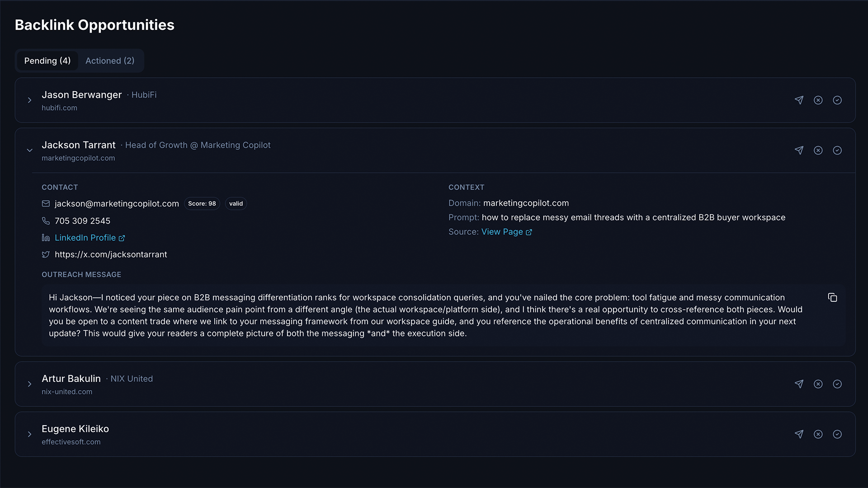Click the hubifi.com domain text

pyautogui.click(x=59, y=108)
